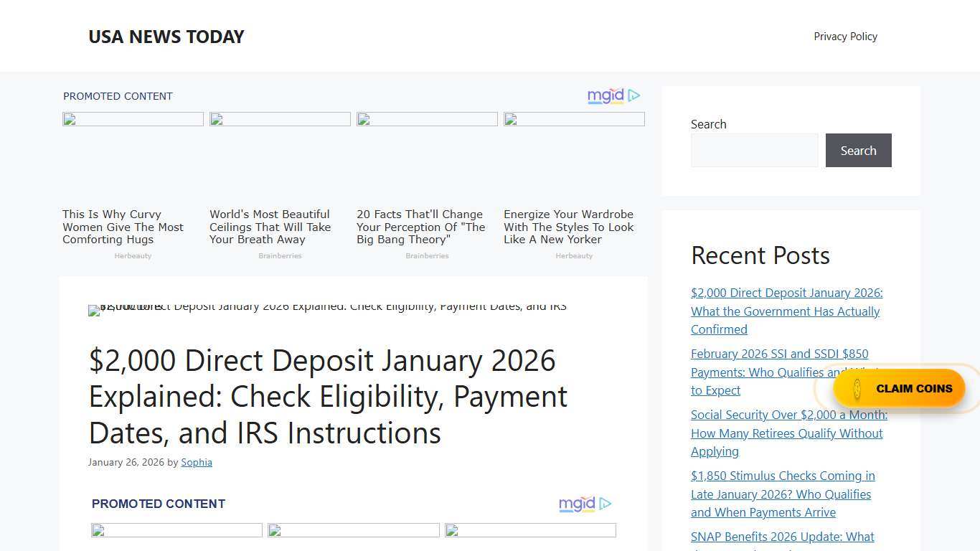Click the mgid logo in the top promoted block

point(605,95)
